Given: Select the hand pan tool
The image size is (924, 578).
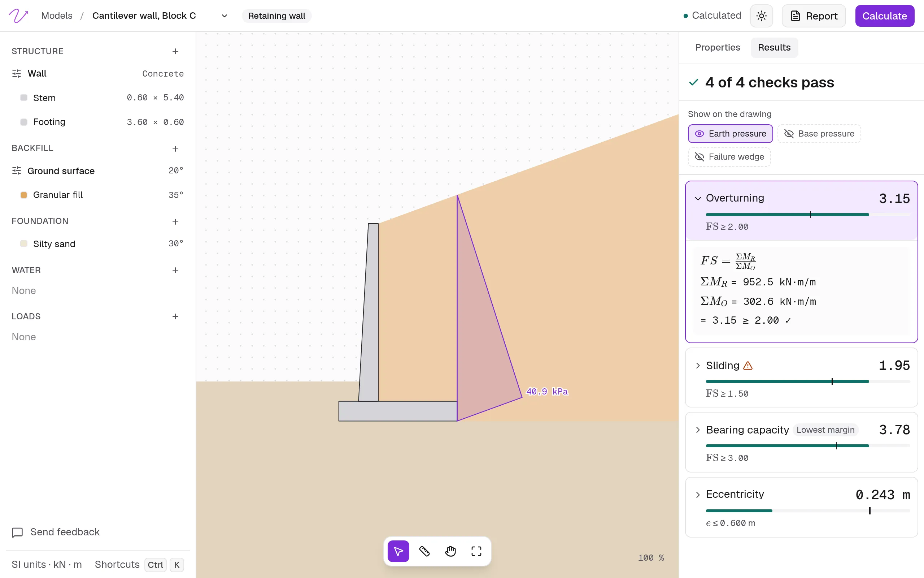Looking at the screenshot, I should click(450, 551).
